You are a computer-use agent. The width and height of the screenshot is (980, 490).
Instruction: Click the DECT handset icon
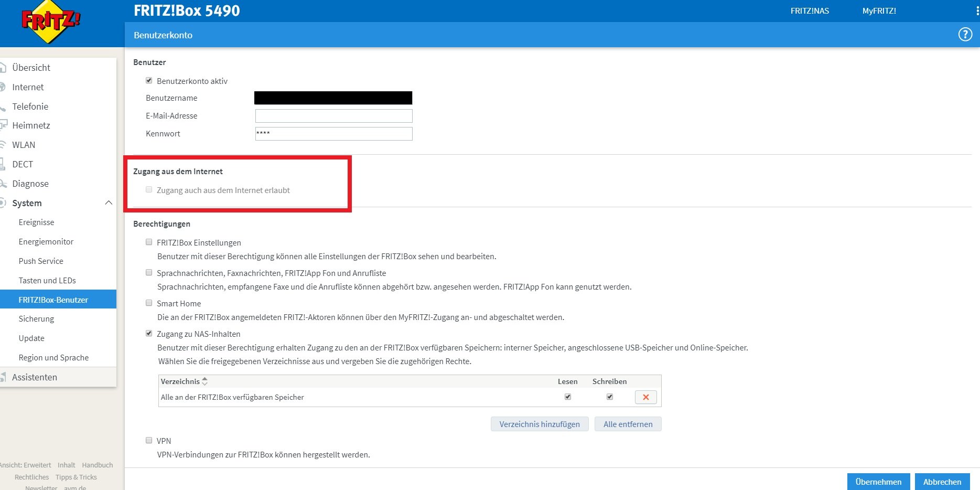pyautogui.click(x=3, y=164)
